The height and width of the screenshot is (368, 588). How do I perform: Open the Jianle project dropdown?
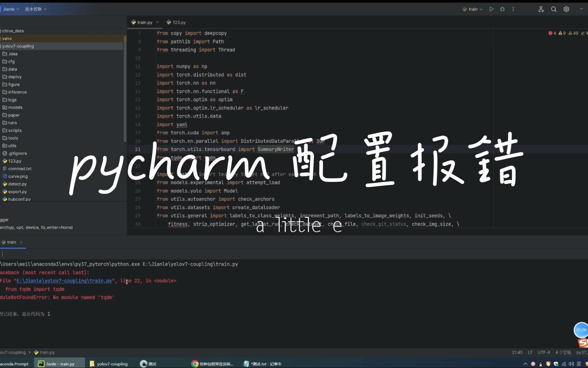pyautogui.click(x=11, y=9)
